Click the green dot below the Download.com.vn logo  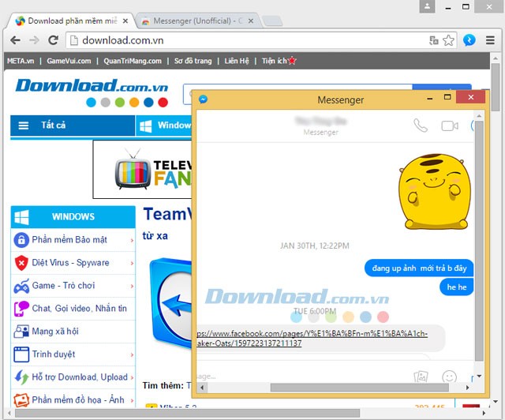click(120, 103)
